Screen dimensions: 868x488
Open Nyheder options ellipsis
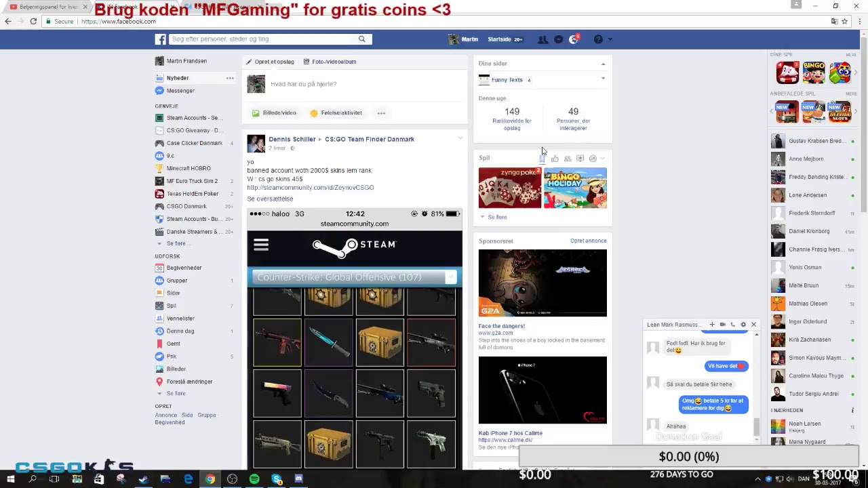point(230,78)
